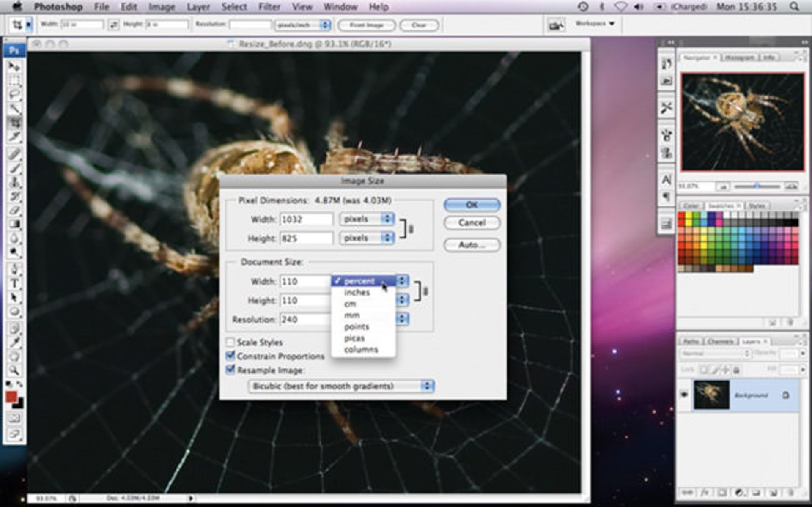
Task: Select the Type tool
Action: [x=14, y=283]
